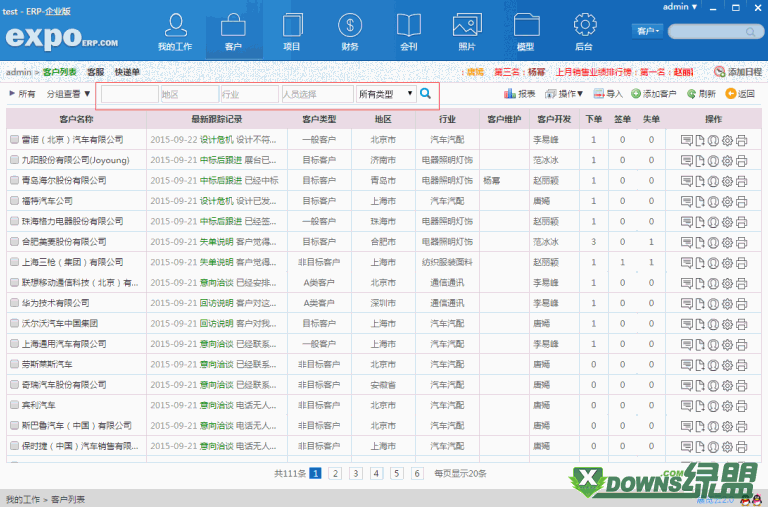This screenshot has width=768, height=507.
Task: Open document icon for 九阳股份有限公司 row
Action: (700, 161)
